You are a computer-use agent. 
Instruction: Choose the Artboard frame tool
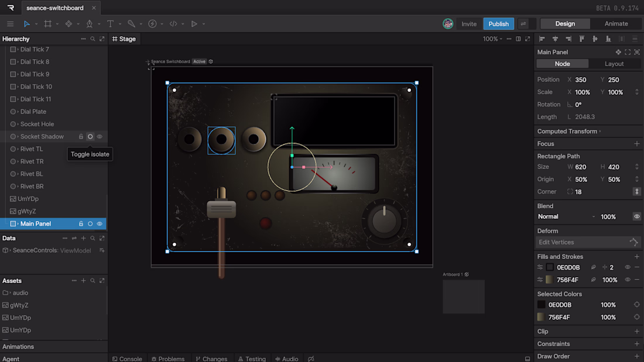tap(47, 24)
